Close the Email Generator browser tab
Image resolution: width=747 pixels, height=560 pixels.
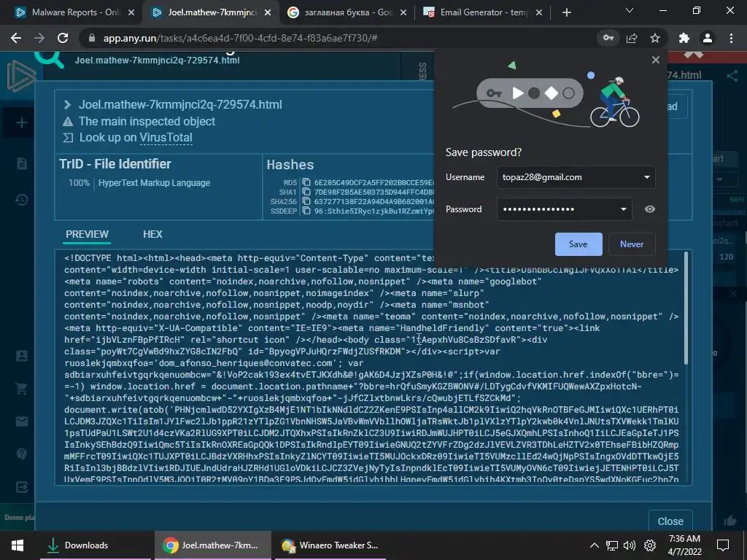coord(539,13)
